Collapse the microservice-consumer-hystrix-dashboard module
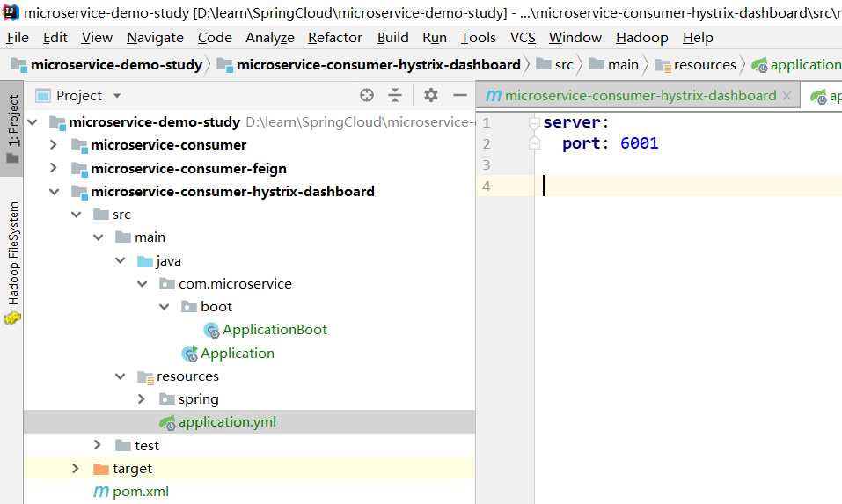842x504 pixels. coord(55,192)
